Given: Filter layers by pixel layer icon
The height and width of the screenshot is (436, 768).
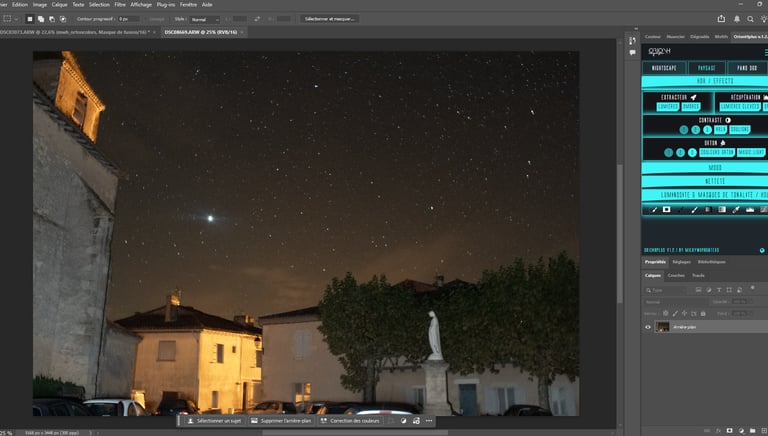Looking at the screenshot, I should pos(698,290).
